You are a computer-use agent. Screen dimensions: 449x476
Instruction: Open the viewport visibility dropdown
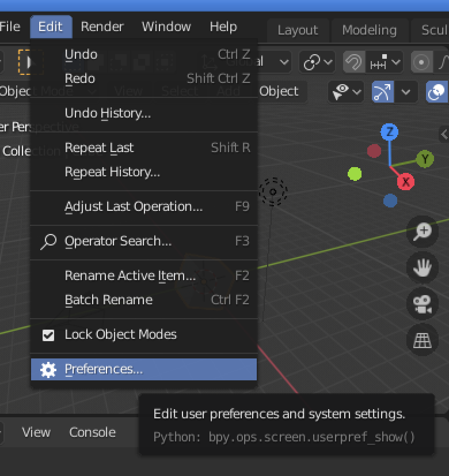(346, 92)
